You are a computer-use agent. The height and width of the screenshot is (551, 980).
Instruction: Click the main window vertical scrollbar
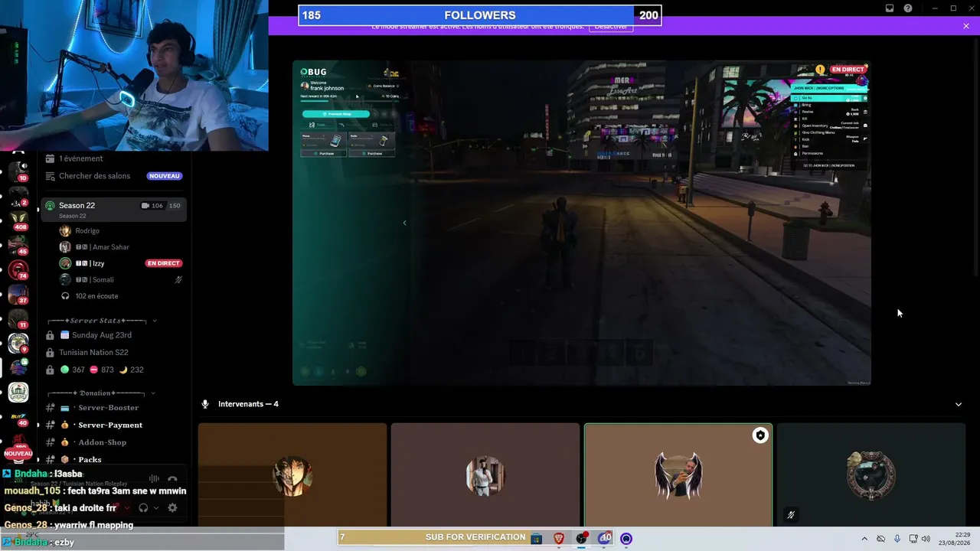975,157
